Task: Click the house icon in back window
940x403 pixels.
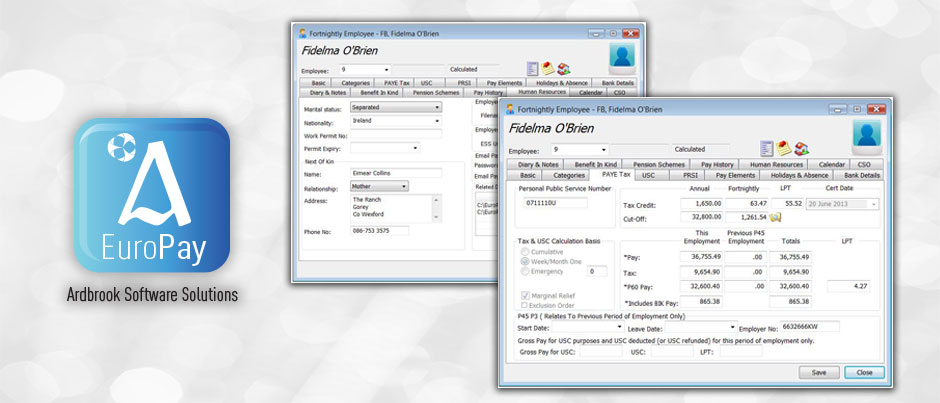Action: click(564, 68)
